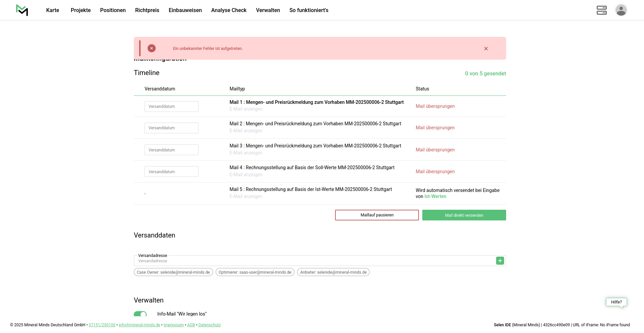Open the Hilfe? help bubble
Viewport: 644px width, 333px height.
tap(616, 302)
